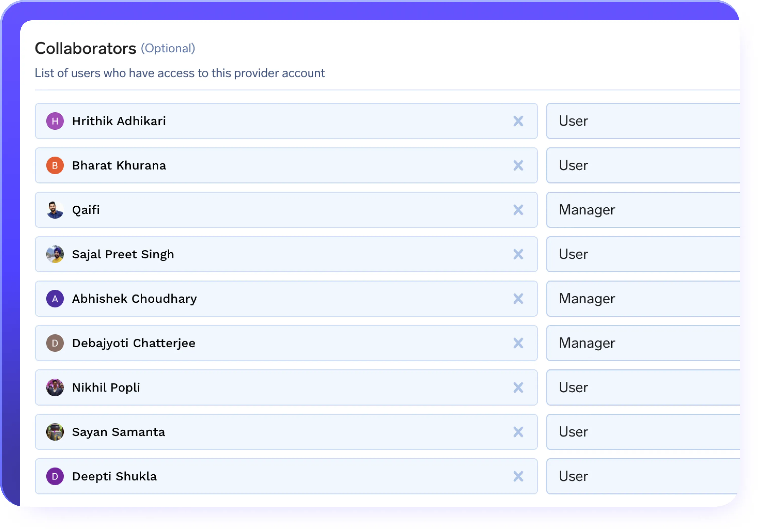This screenshot has width=760, height=532.
Task: Remove Abhishek Choudhary using the X button
Action: (x=518, y=299)
